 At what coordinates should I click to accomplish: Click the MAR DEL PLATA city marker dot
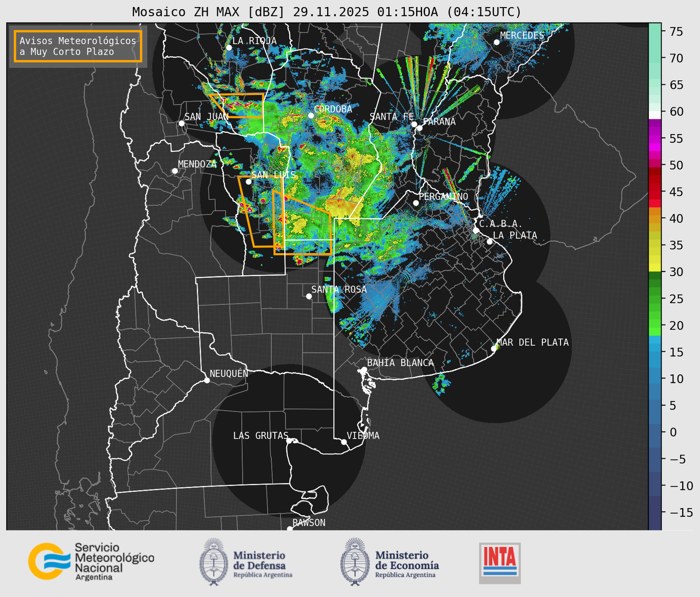[x=493, y=349]
